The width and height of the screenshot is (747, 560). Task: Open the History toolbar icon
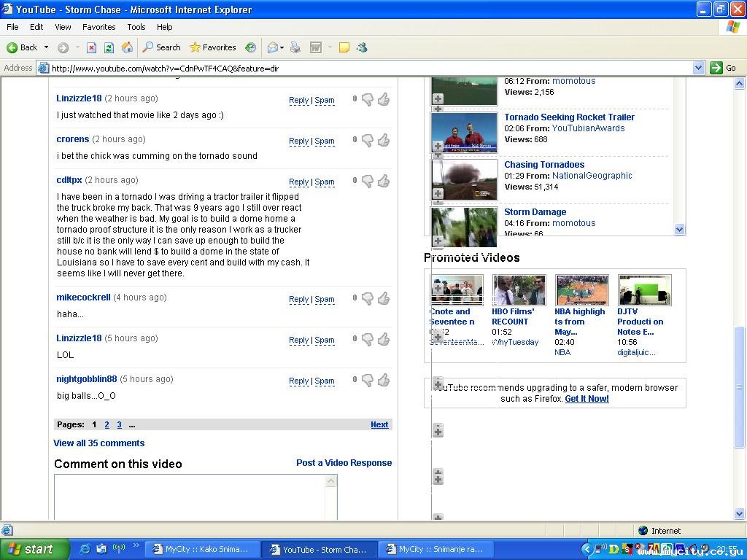coord(250,47)
